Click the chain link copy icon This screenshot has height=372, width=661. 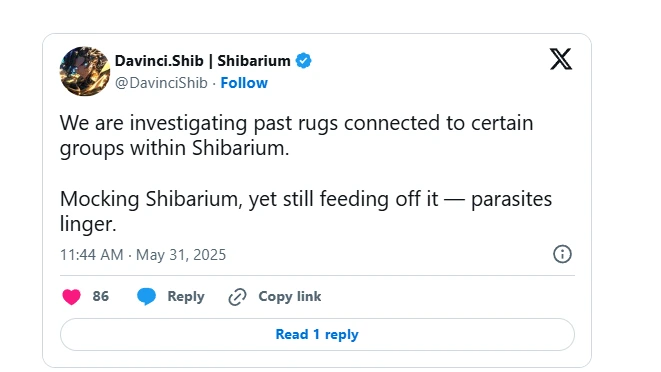click(237, 297)
